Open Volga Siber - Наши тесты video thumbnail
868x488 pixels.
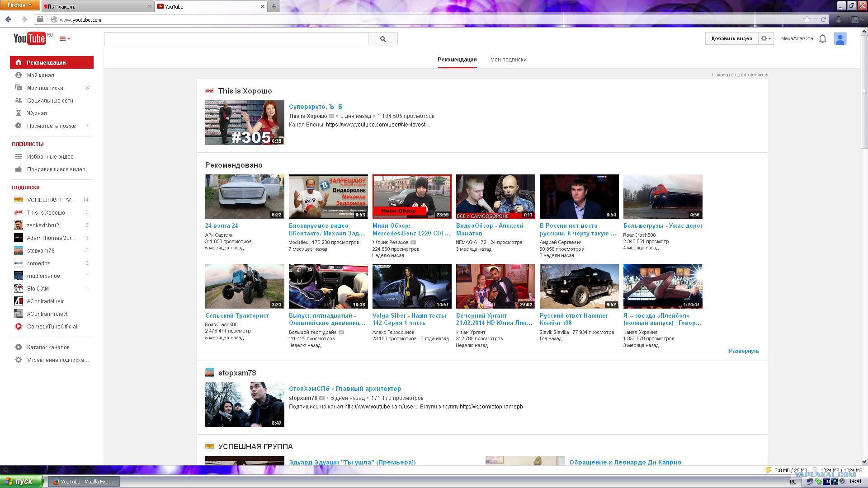point(412,286)
